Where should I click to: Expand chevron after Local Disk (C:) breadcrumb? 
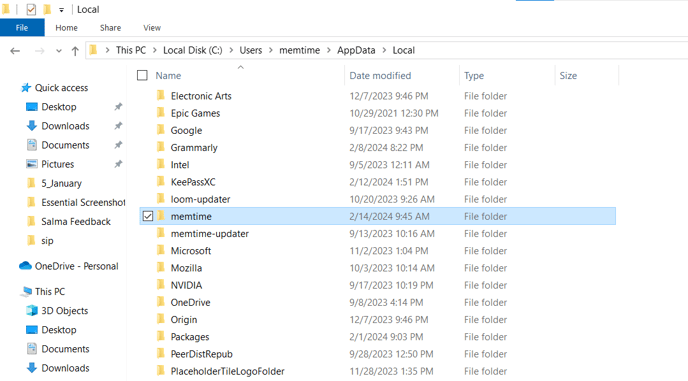pos(231,50)
